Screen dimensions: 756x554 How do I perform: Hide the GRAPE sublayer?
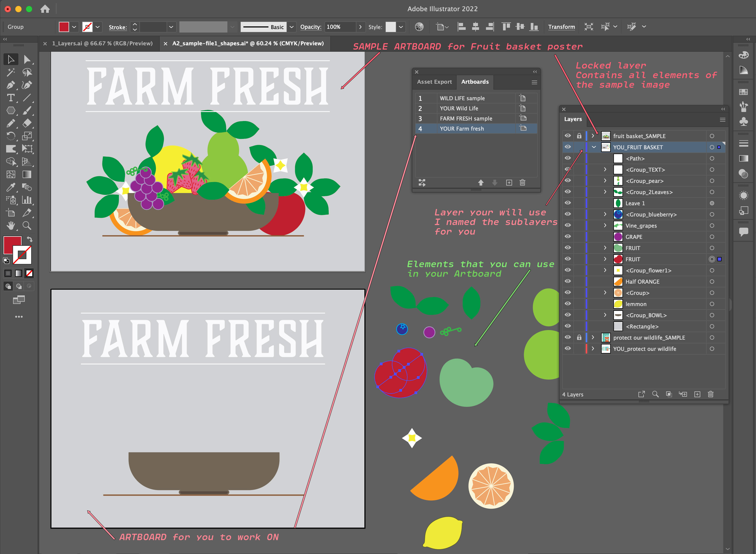pyautogui.click(x=568, y=236)
